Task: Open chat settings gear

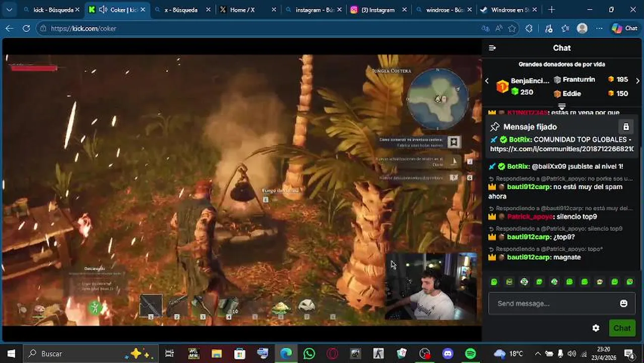Action: (596, 328)
